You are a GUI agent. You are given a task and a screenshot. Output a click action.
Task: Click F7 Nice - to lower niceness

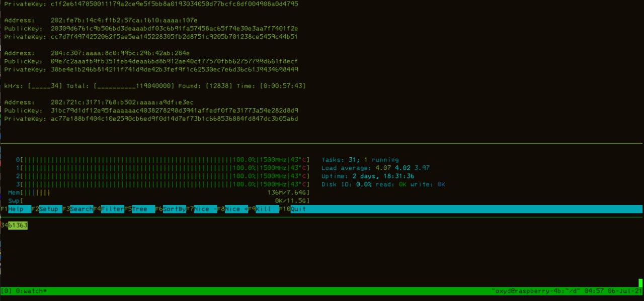[202, 209]
